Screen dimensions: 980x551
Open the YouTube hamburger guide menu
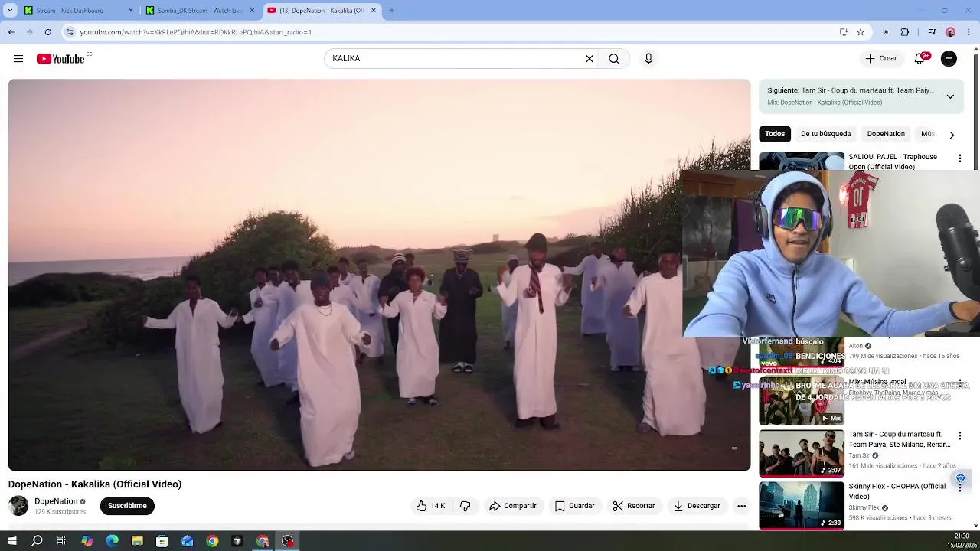[x=18, y=59]
